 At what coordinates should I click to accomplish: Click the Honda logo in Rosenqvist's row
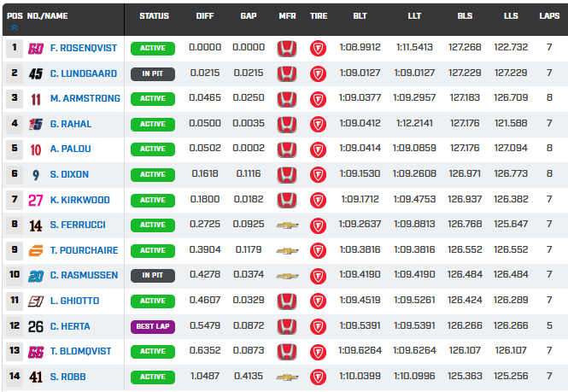(x=288, y=49)
